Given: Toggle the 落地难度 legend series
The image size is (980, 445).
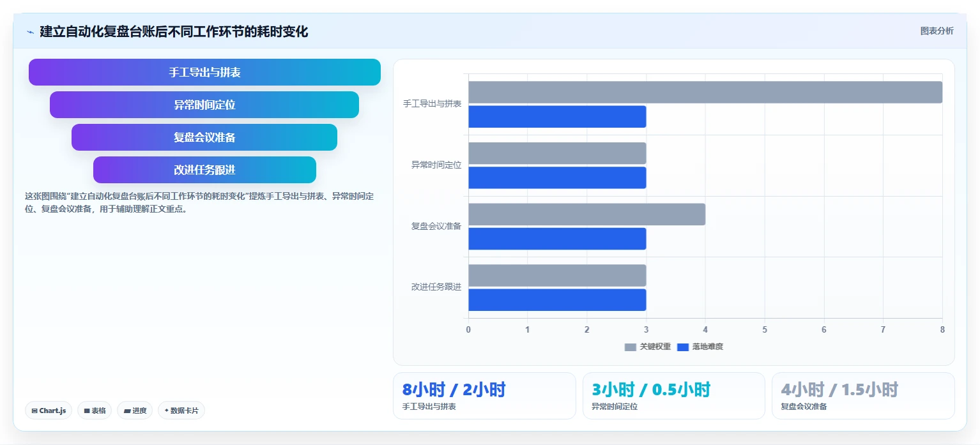Looking at the screenshot, I should (x=700, y=347).
